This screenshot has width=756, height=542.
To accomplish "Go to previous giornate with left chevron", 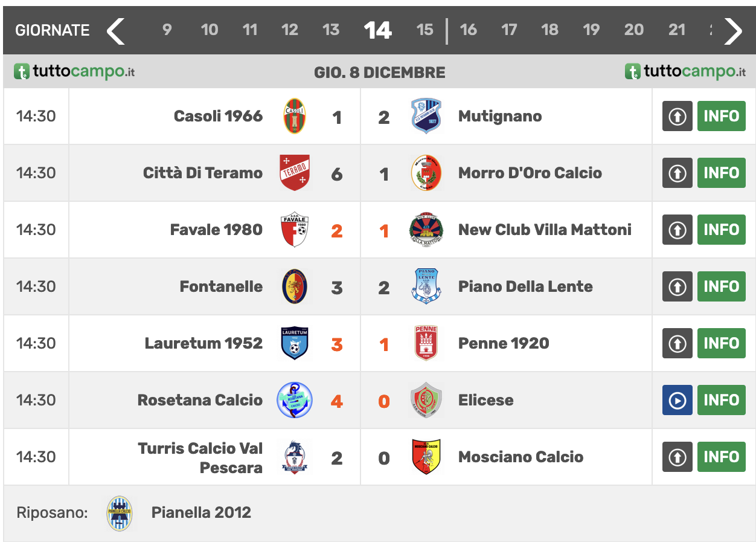I will point(115,31).
